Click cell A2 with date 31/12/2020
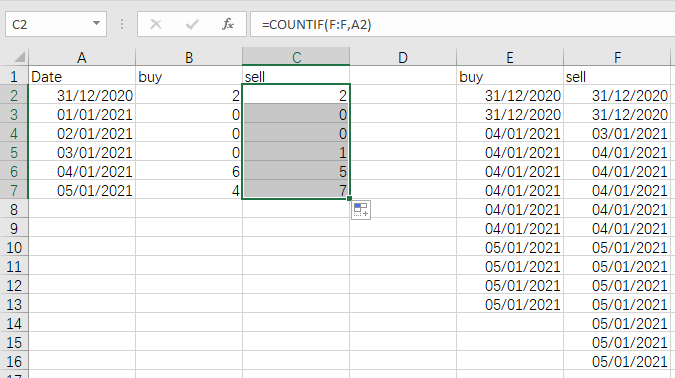Image resolution: width=675 pixels, height=378 pixels. pos(82,96)
